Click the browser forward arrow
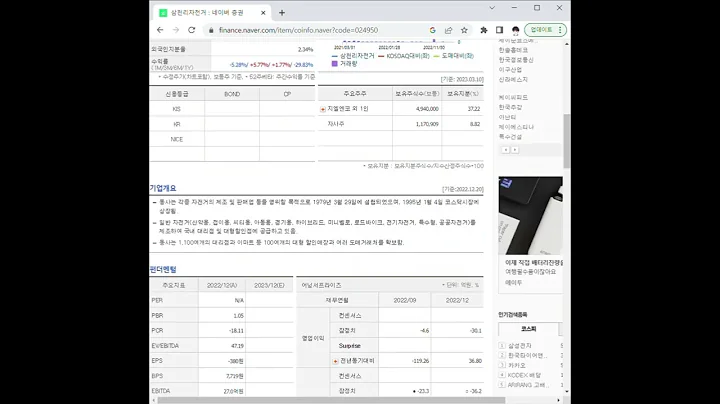This screenshot has height=404, width=720. [176, 30]
